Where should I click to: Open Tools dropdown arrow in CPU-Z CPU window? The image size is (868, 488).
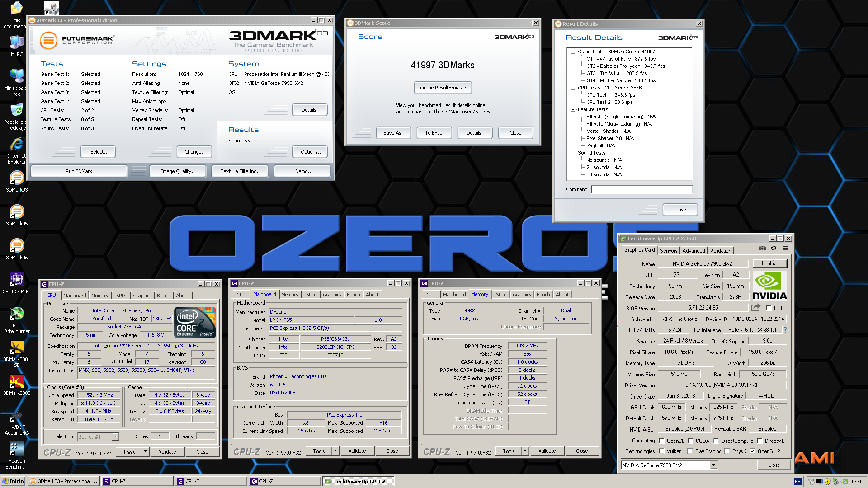click(x=145, y=452)
